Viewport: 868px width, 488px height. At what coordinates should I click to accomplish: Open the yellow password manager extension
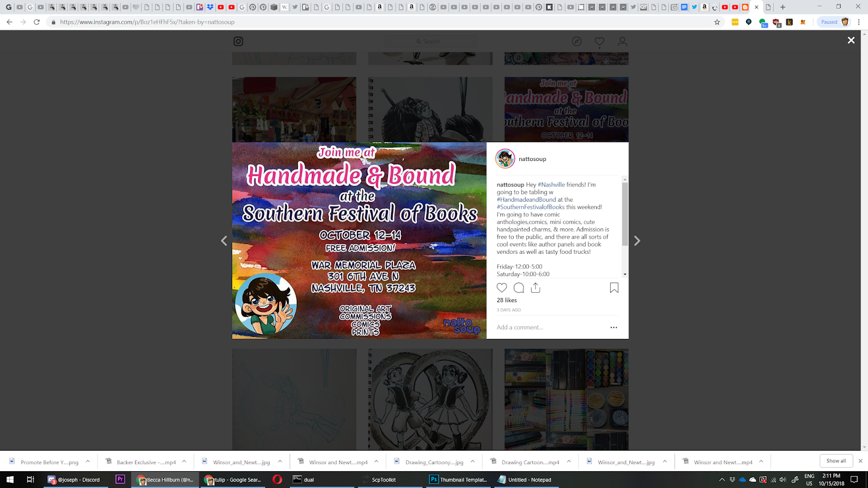735,22
